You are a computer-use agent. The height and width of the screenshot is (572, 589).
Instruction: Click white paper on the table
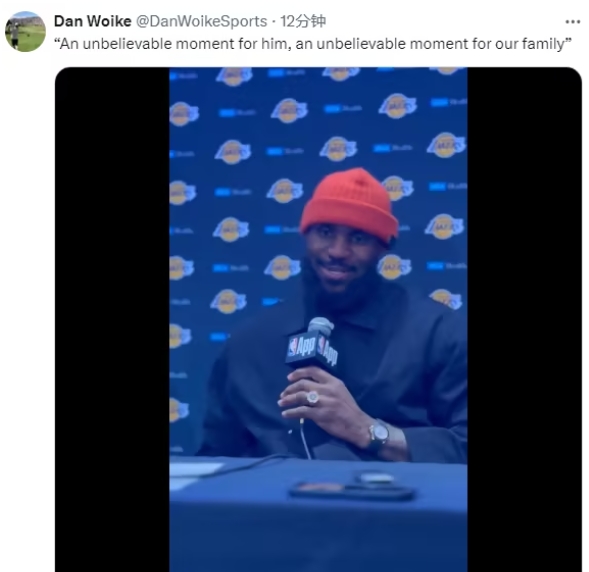click(195, 470)
